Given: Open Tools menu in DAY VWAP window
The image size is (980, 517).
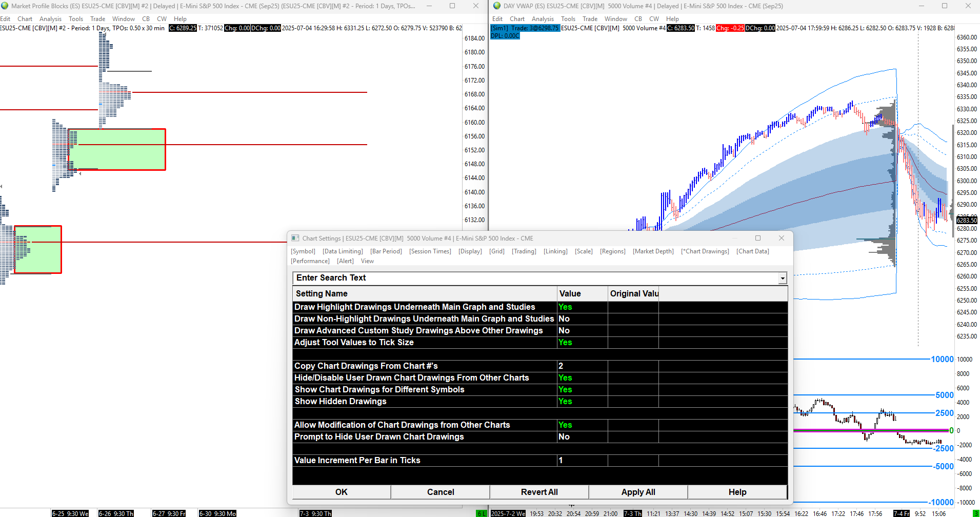Looking at the screenshot, I should click(568, 19).
